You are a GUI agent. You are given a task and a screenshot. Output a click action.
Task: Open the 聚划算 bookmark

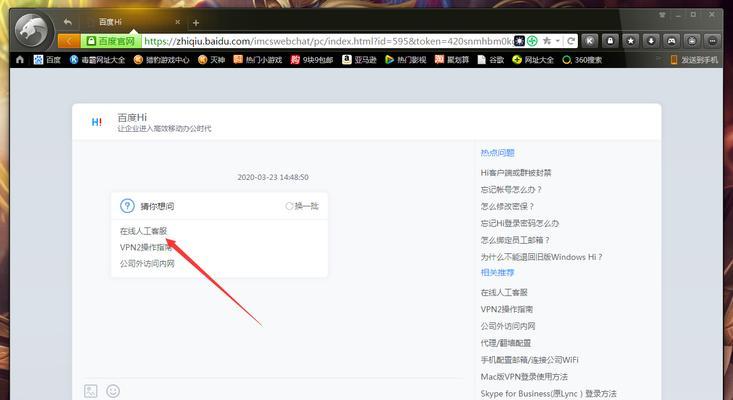click(x=452, y=60)
